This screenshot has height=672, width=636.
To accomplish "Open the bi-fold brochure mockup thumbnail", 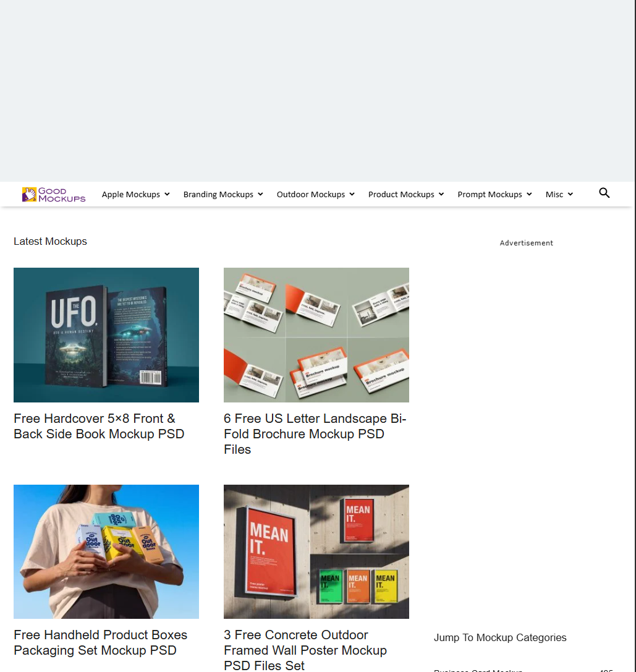I will [x=316, y=335].
